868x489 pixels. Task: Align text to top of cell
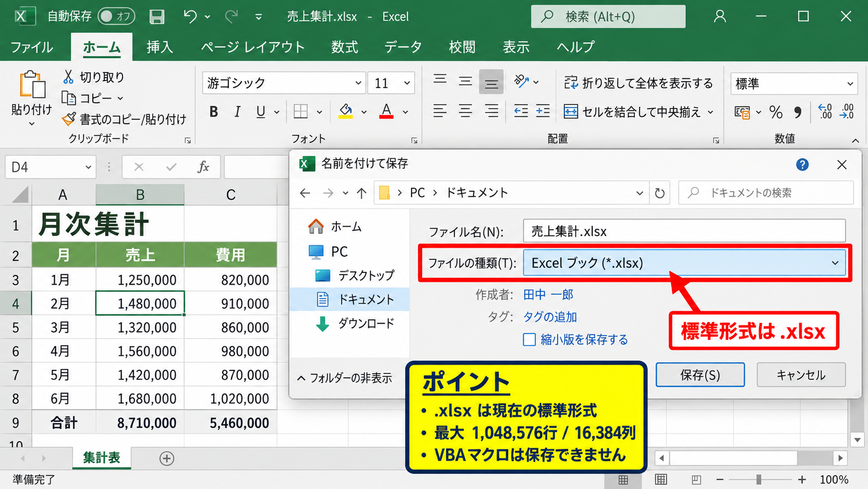440,80
